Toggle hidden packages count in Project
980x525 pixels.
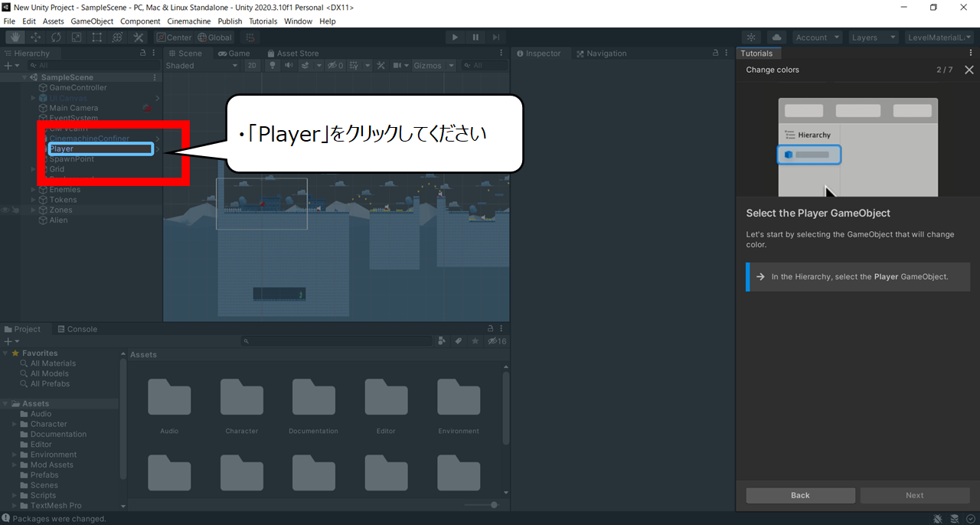click(497, 341)
